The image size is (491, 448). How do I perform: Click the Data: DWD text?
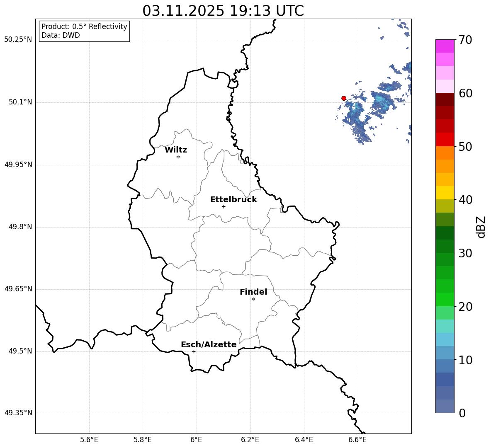pos(61,35)
